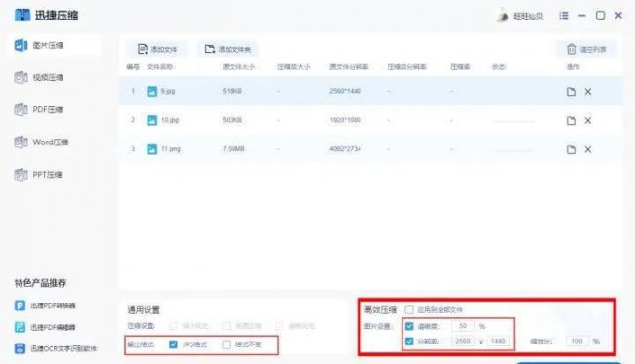The image size is (635, 364).
Task: Open the 视频压缩 video compression section
Action: pyautogui.click(x=39, y=77)
